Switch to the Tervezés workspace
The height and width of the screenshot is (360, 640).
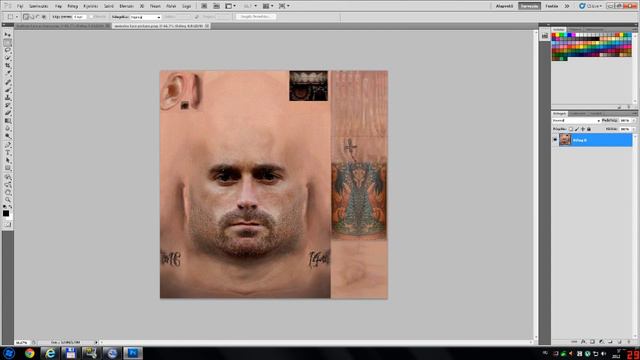click(x=529, y=6)
